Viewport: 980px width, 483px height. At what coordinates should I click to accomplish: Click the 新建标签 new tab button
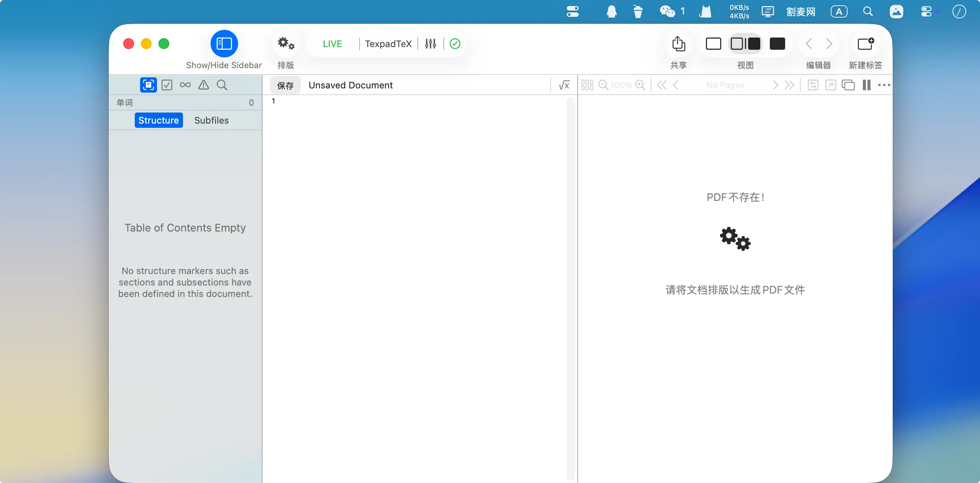[x=865, y=44]
